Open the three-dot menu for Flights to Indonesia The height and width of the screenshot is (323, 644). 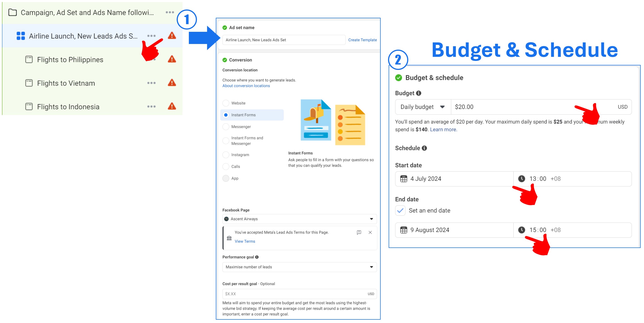(151, 107)
